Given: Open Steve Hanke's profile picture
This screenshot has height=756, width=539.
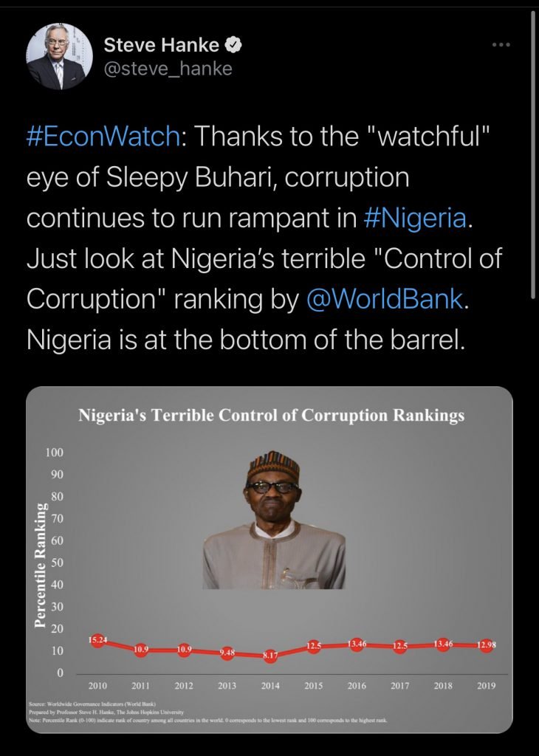Looking at the screenshot, I should pos(59,57).
